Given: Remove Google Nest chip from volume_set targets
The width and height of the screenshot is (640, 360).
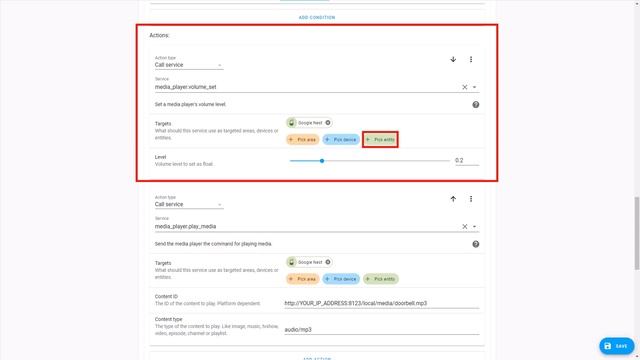Looking at the screenshot, I should coord(328,123).
